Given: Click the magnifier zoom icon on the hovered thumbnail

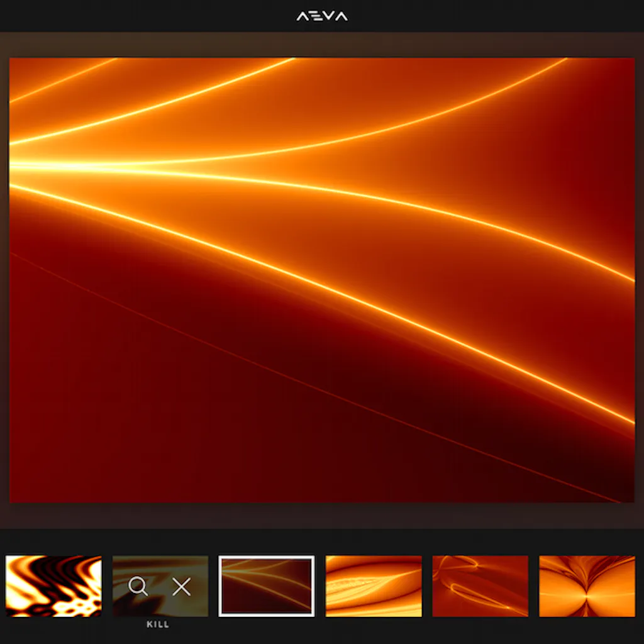Looking at the screenshot, I should click(x=139, y=587).
